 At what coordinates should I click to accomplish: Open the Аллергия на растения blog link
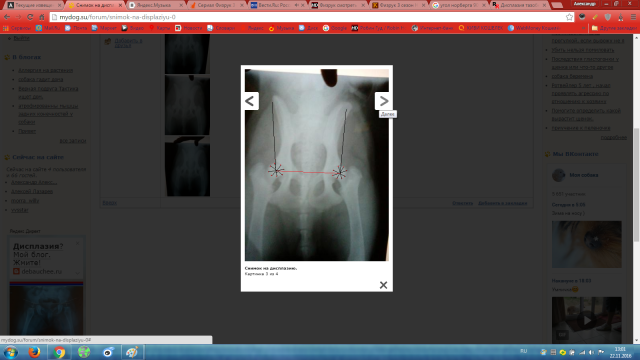point(45,70)
